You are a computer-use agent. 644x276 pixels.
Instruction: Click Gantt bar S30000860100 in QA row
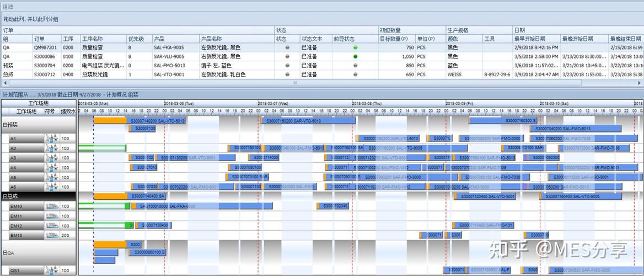pos(147,252)
